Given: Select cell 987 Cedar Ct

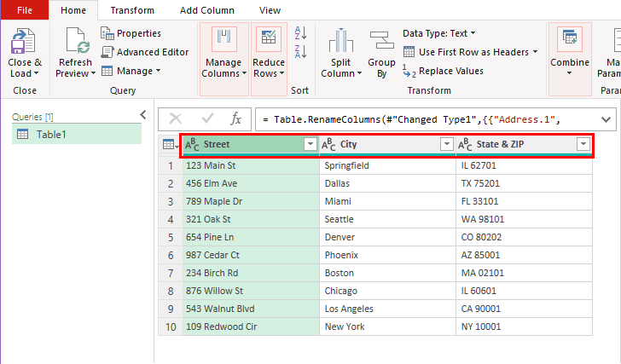Looking at the screenshot, I should pos(251,255).
